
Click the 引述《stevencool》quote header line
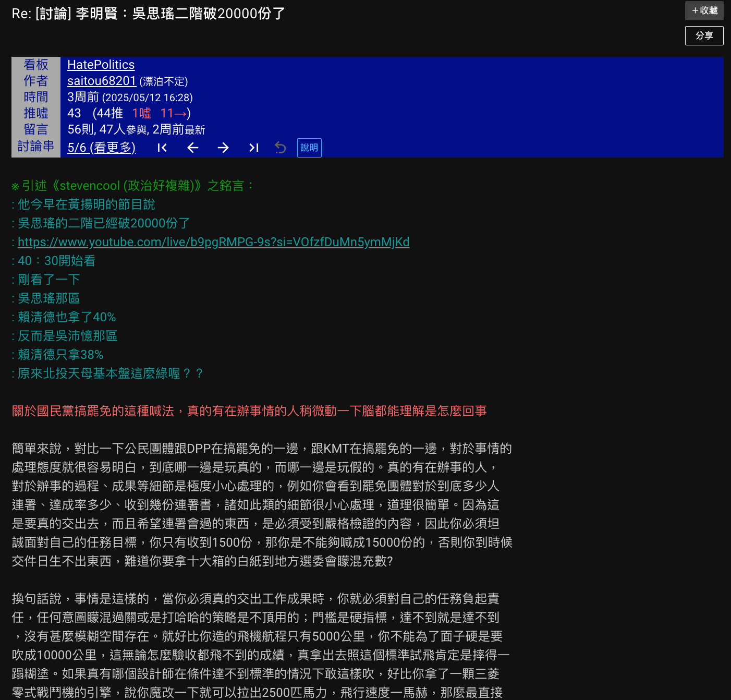(x=133, y=186)
